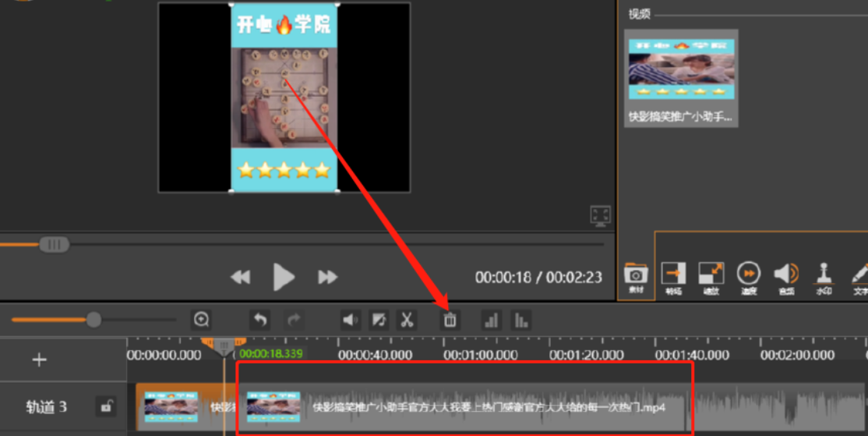
Task: Click the 轨道 3 track label
Action: (47, 407)
